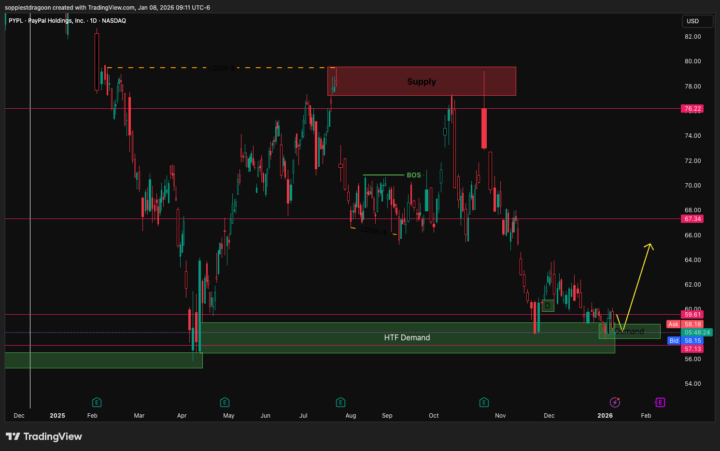Click the PYPL PayPal Holdings symbol title

click(x=67, y=21)
